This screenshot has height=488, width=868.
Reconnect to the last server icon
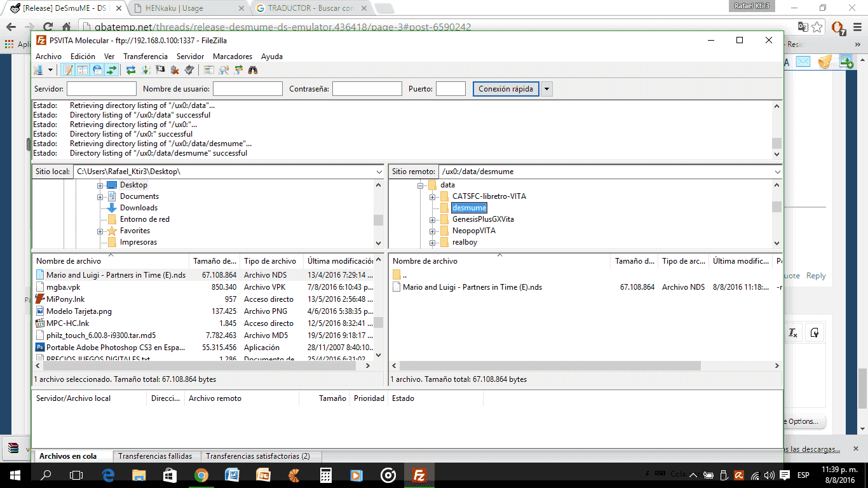[x=189, y=70]
